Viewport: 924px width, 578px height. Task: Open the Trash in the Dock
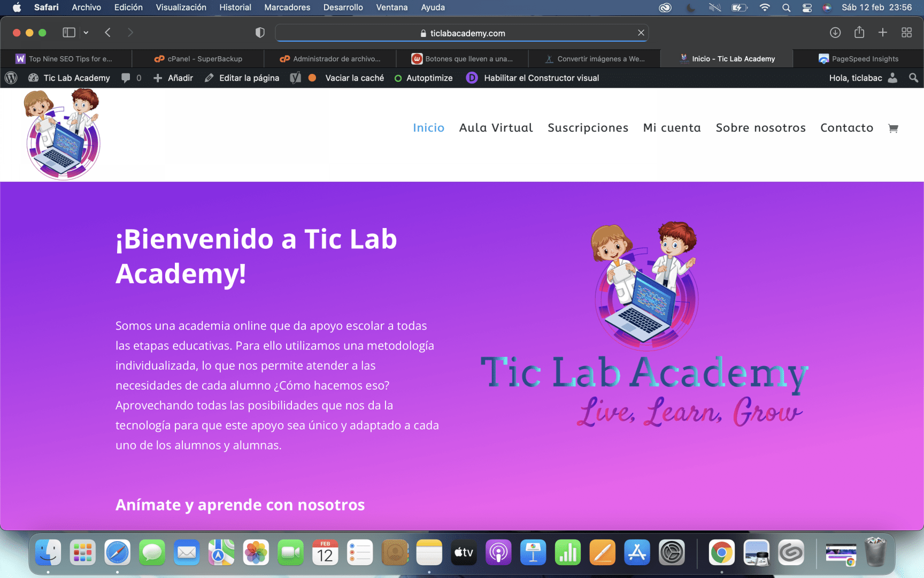pyautogui.click(x=875, y=552)
